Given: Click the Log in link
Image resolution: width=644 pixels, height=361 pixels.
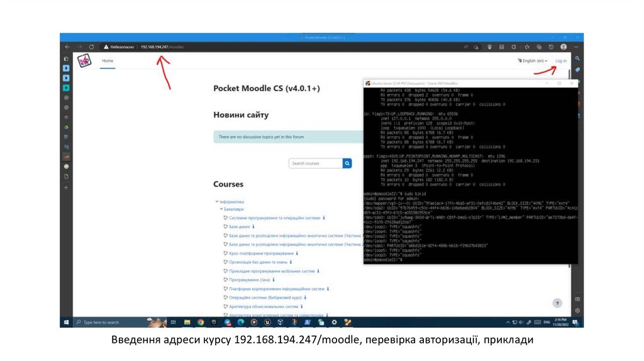Looking at the screenshot, I should [560, 61].
